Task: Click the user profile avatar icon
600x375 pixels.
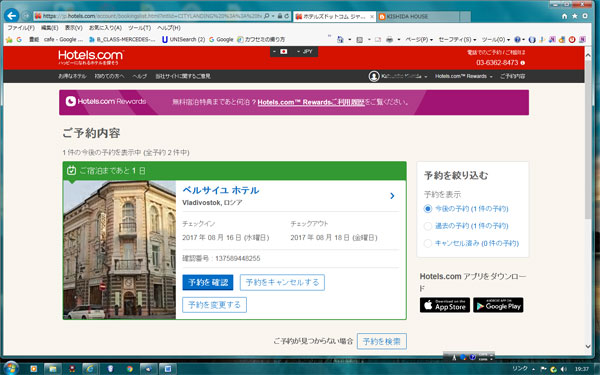Action: [x=373, y=76]
